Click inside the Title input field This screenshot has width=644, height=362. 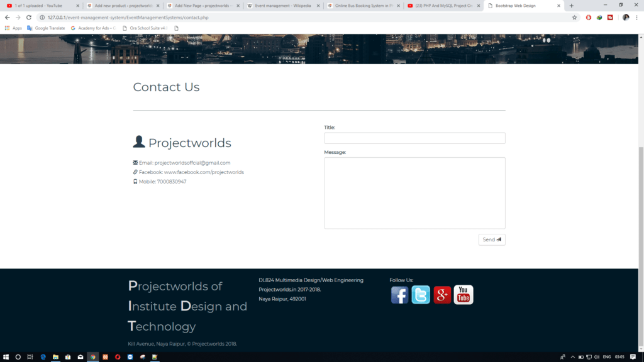pyautogui.click(x=414, y=138)
